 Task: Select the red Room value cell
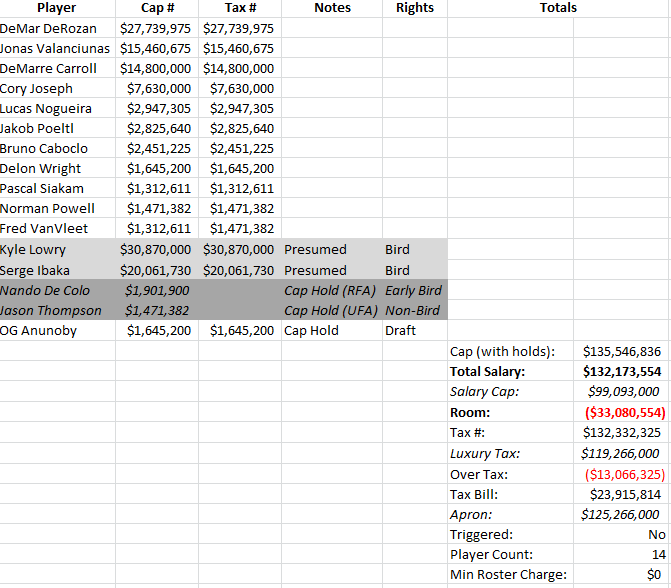pos(620,412)
